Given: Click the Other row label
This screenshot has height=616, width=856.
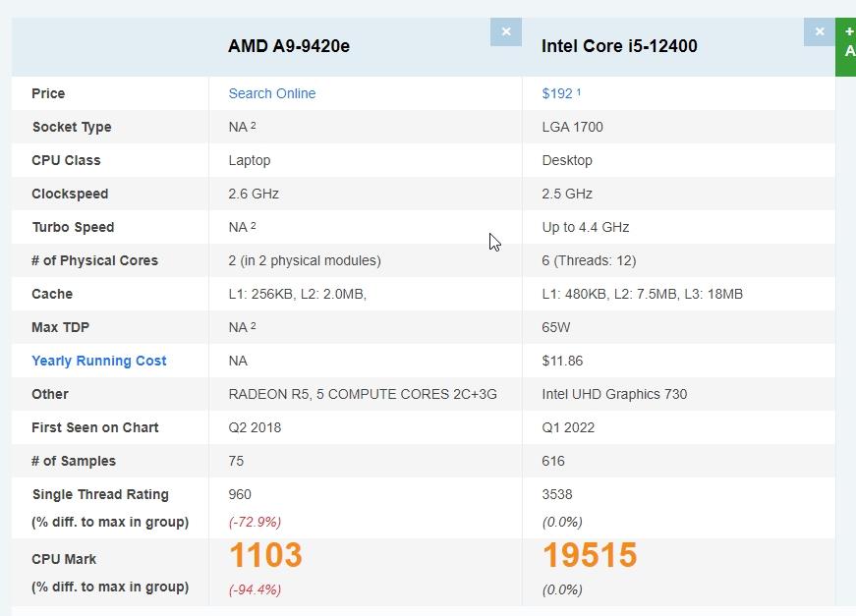Looking at the screenshot, I should click(x=50, y=394).
